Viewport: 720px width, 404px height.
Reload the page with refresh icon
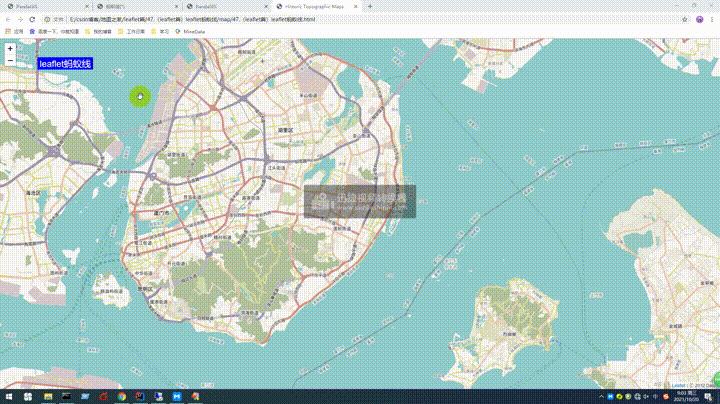coord(32,19)
